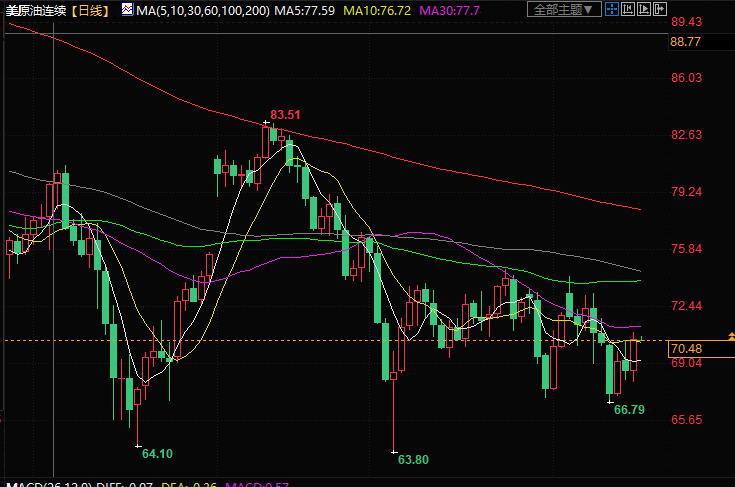Click the 66.79 recent low marker
The image size is (735, 487).
tap(629, 409)
